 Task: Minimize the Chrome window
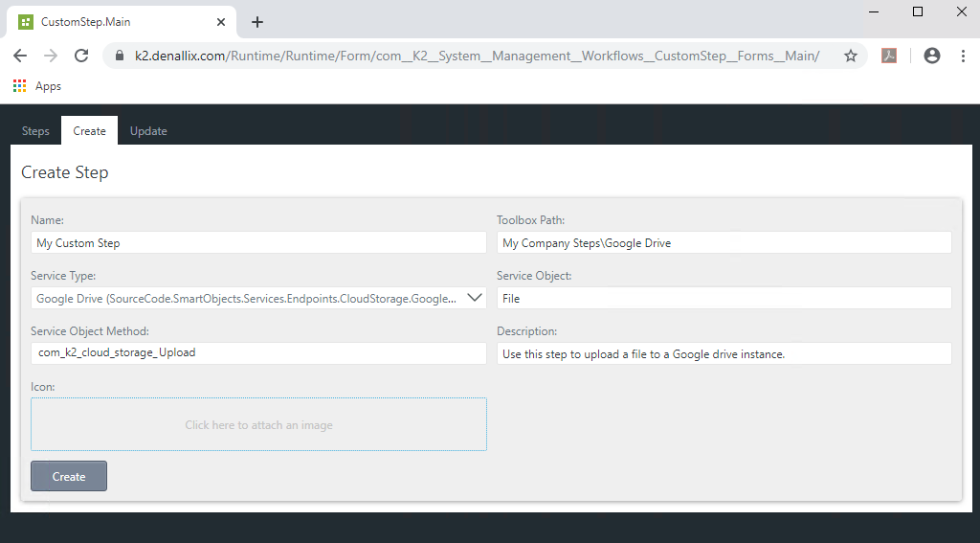pyautogui.click(x=874, y=11)
